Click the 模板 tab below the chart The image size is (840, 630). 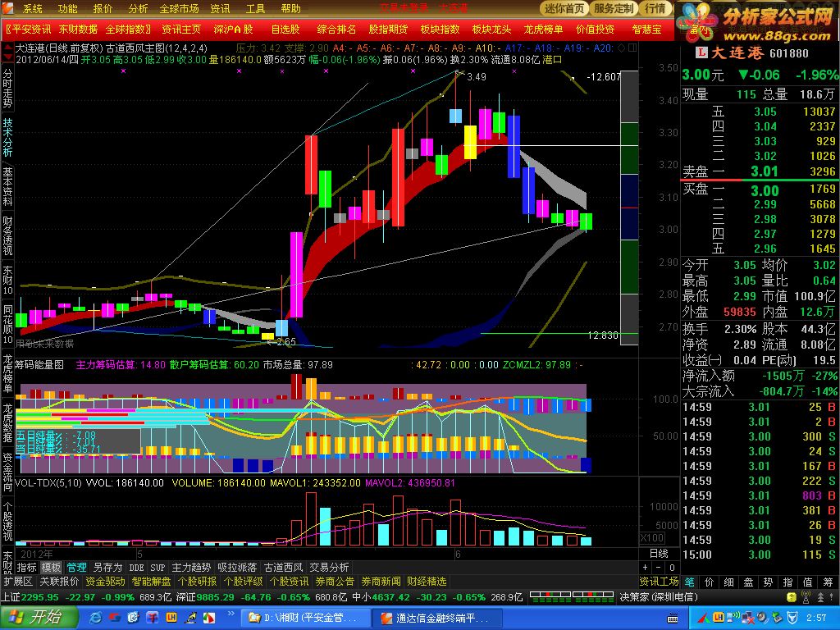(52, 568)
